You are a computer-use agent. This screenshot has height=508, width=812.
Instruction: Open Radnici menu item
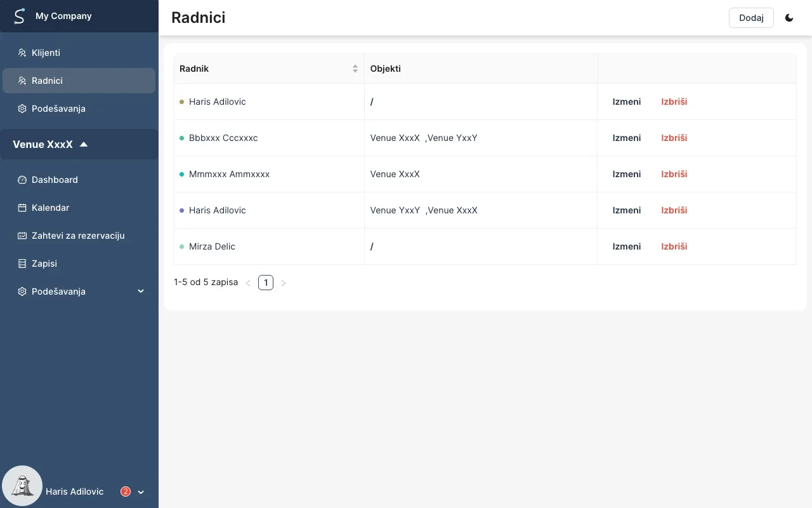pyautogui.click(x=79, y=81)
